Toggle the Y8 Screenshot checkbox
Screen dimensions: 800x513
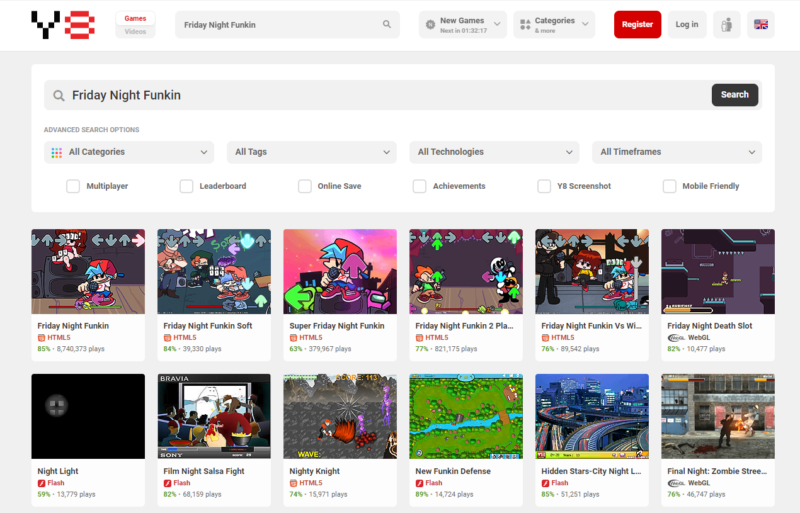coord(544,186)
